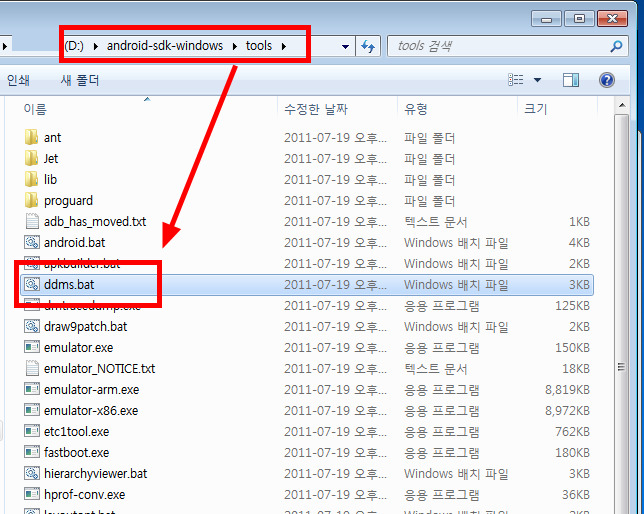Click emulator-x86.exe application icon

(32, 410)
